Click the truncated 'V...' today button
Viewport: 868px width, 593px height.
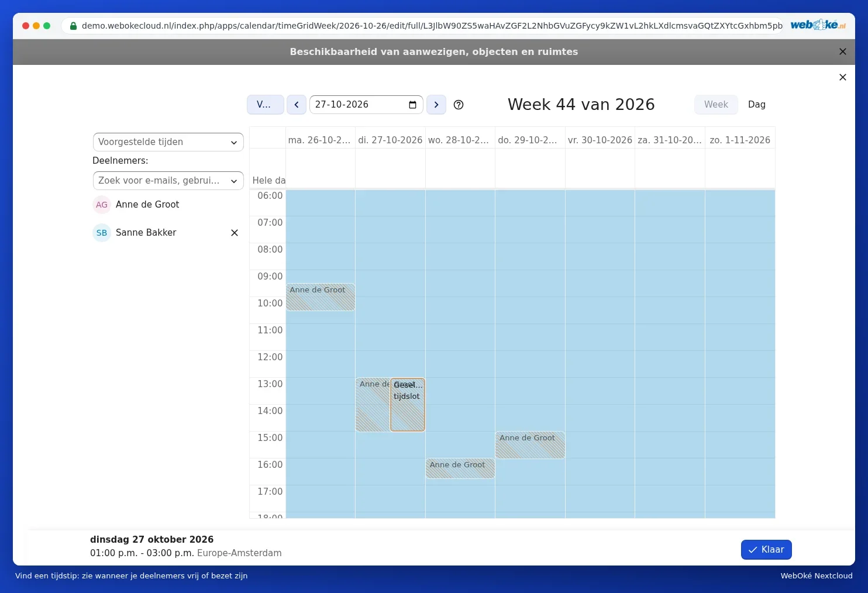pos(266,105)
